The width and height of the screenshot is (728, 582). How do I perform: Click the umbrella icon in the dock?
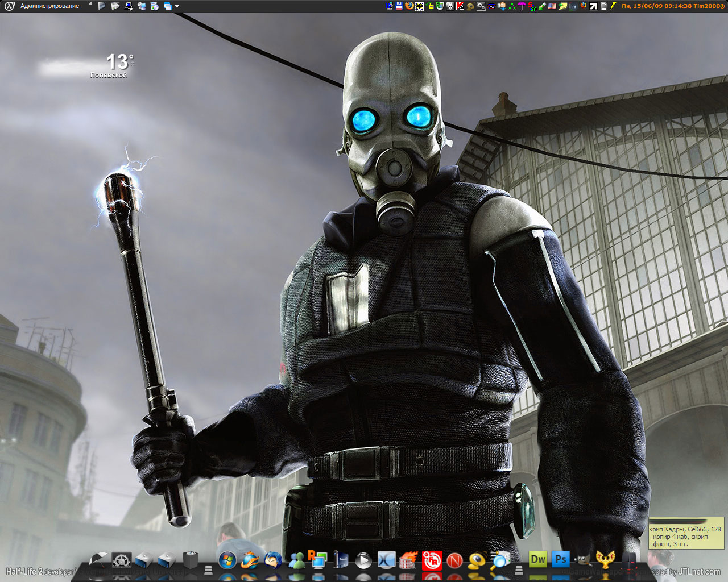[98, 560]
